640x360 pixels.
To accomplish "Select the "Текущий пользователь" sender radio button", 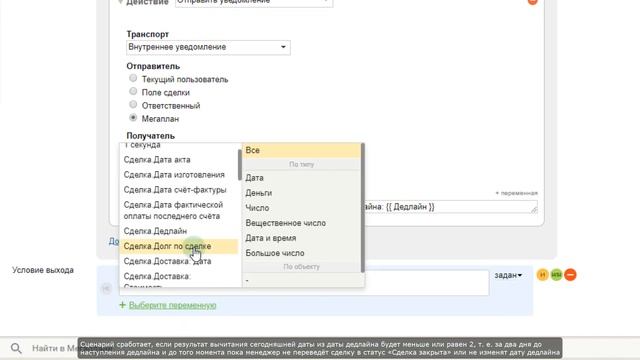I will [x=133, y=78].
